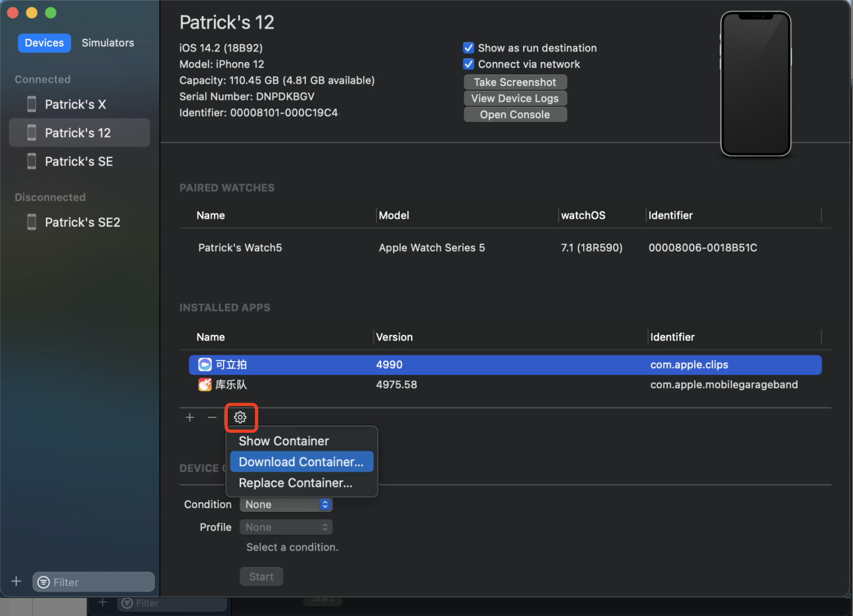Viewport: 853px width, 616px height.
Task: Click the iPhone 12 device preview image
Action: pyautogui.click(x=756, y=84)
